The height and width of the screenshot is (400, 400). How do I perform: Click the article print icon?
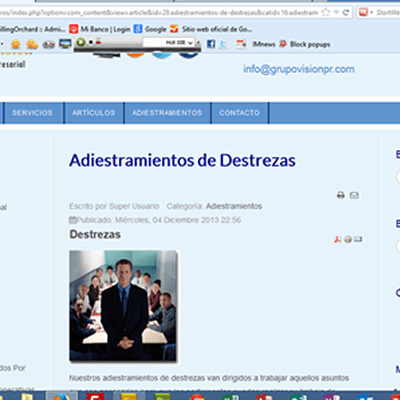click(x=341, y=195)
